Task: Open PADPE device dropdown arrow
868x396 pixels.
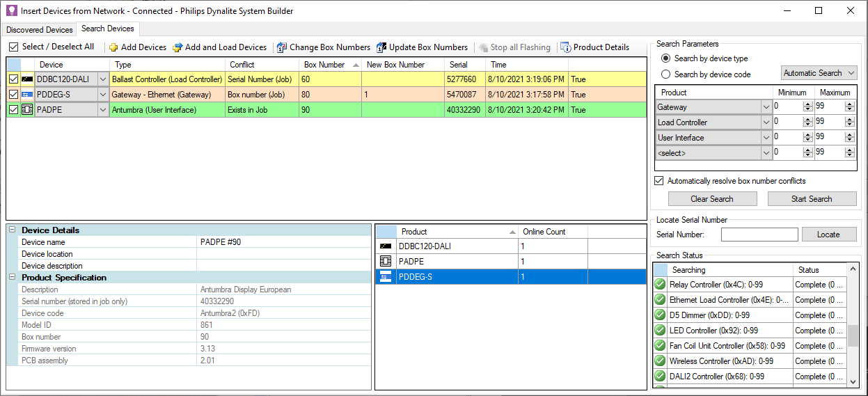Action: [103, 110]
